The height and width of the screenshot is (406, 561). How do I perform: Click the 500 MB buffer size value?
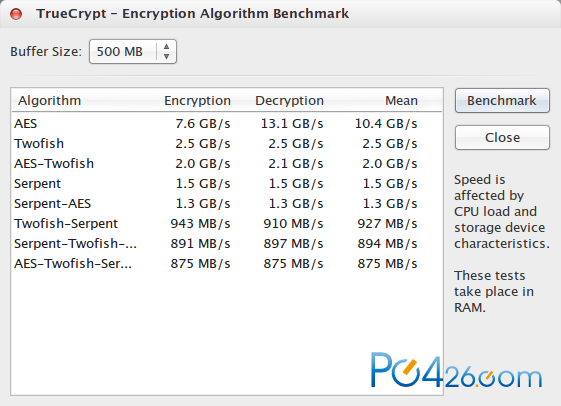[119, 52]
